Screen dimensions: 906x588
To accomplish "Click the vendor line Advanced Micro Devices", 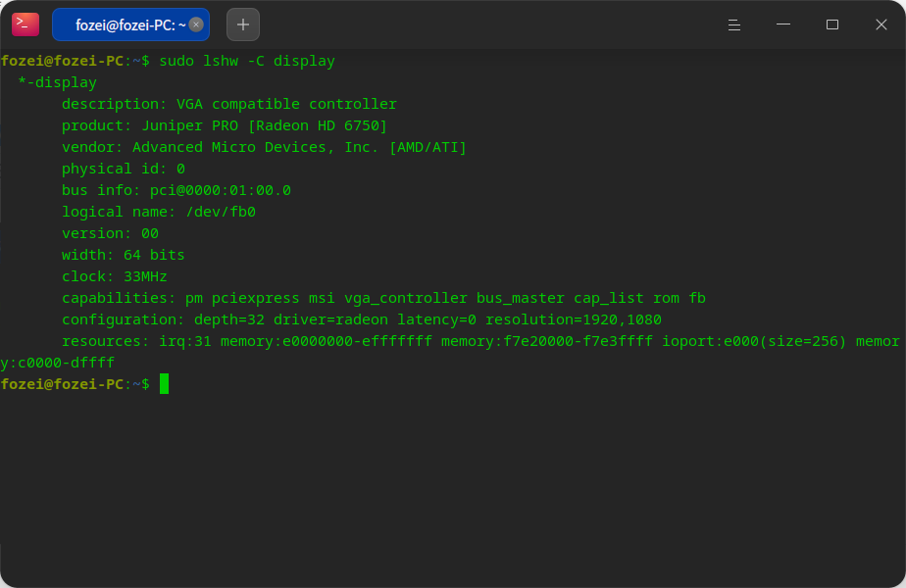I will point(264,147).
